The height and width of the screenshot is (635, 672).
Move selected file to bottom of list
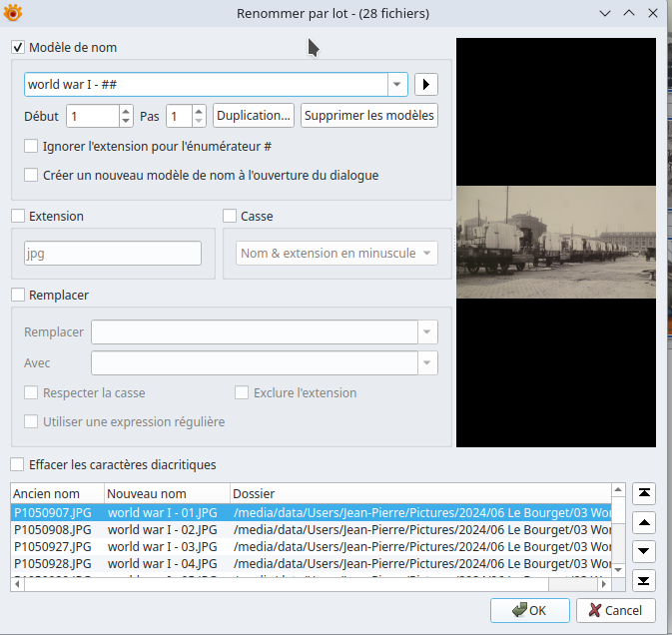(644, 580)
